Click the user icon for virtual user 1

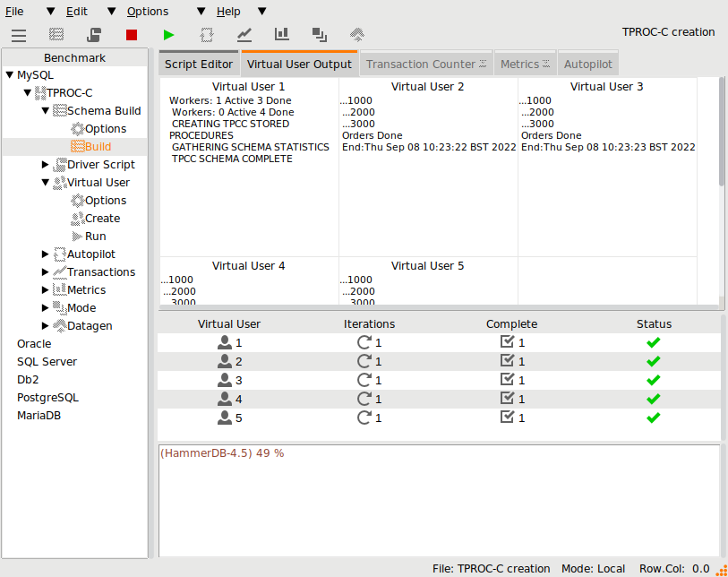[225, 342]
